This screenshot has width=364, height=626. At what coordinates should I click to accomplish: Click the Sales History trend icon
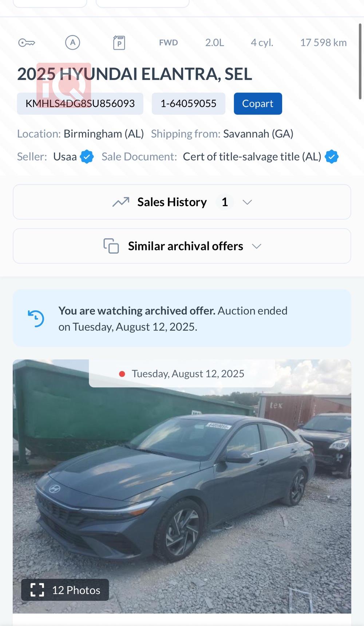tap(121, 202)
